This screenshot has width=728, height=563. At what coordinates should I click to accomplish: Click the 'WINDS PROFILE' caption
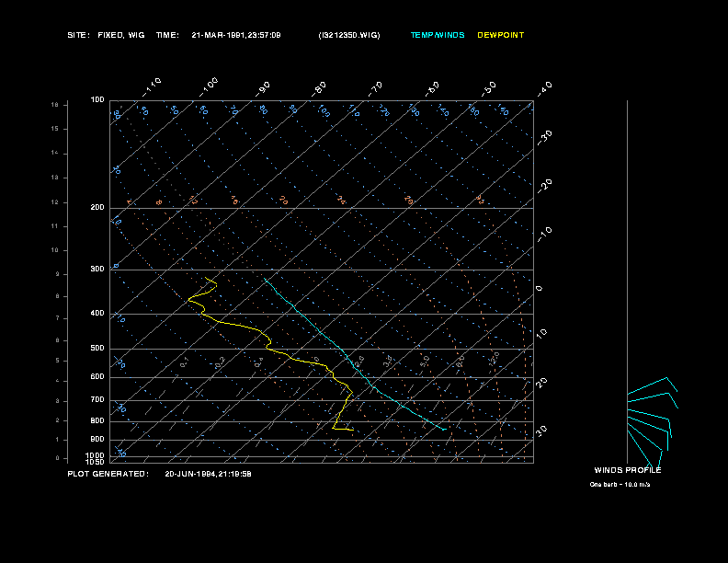click(x=628, y=470)
